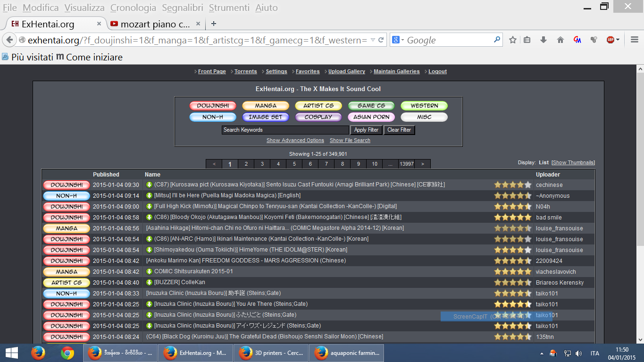Click the Adblock Plus toolbar icon
Viewport: 644px width, 362px height.
tap(611, 40)
